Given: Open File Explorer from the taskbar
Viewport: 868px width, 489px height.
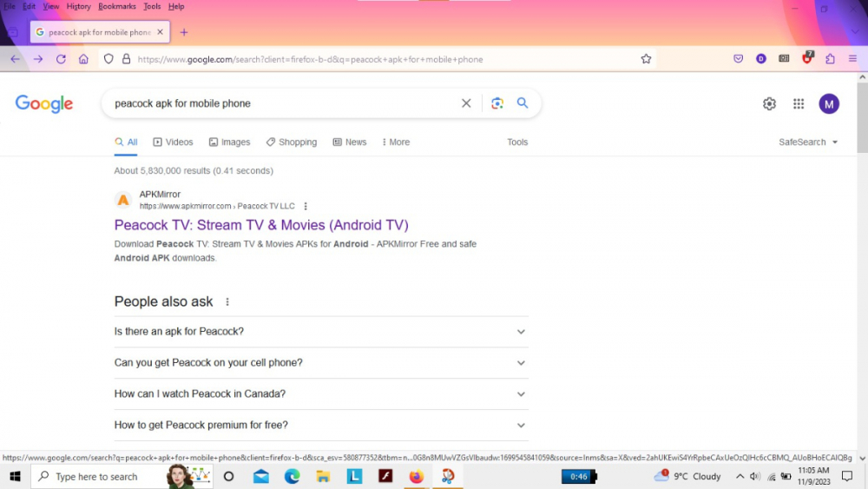Looking at the screenshot, I should click(x=323, y=476).
